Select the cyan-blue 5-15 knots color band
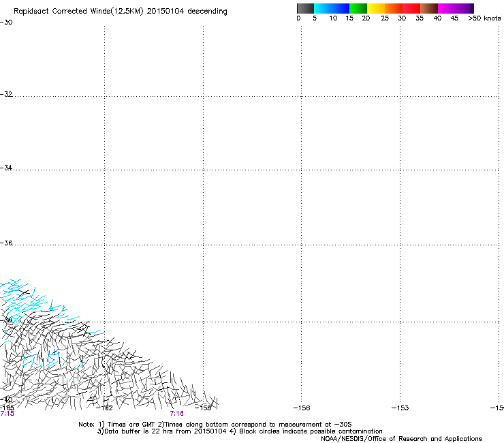Viewport: 504px width, 443px height. [x=332, y=8]
